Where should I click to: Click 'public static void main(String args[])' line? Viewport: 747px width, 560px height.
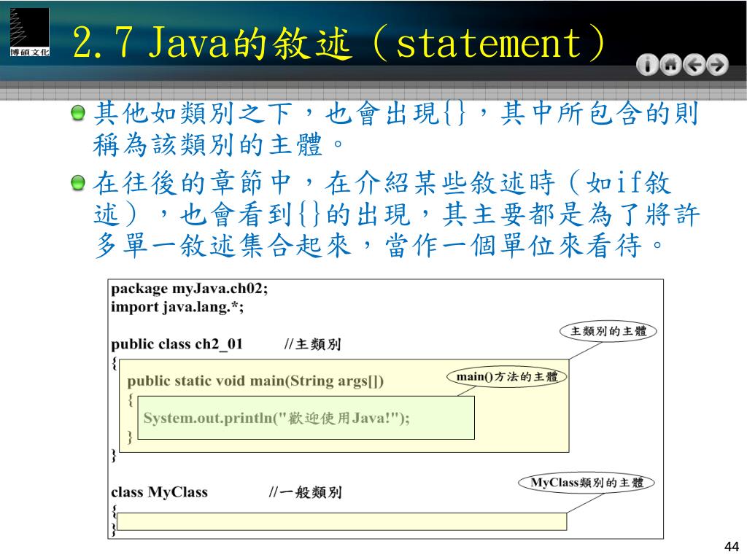click(255, 381)
